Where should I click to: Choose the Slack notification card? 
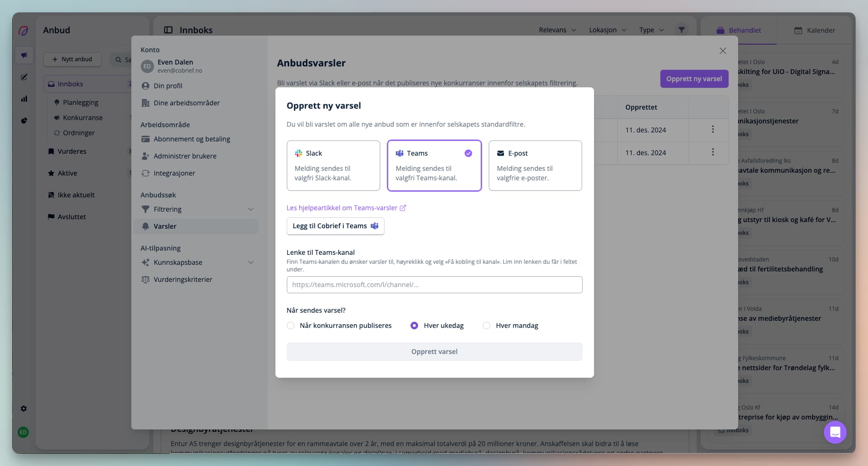point(333,166)
